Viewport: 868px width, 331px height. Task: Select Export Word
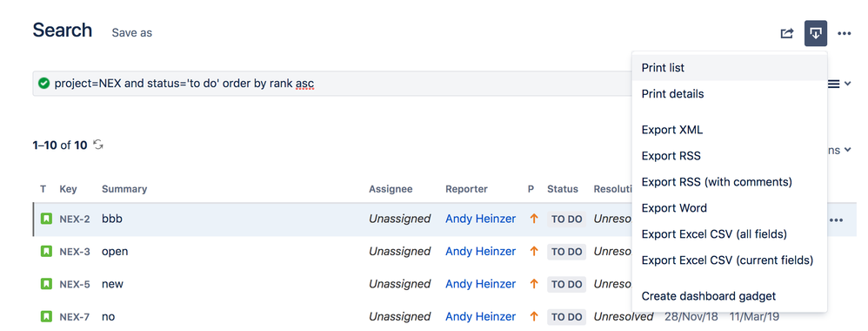729,208
